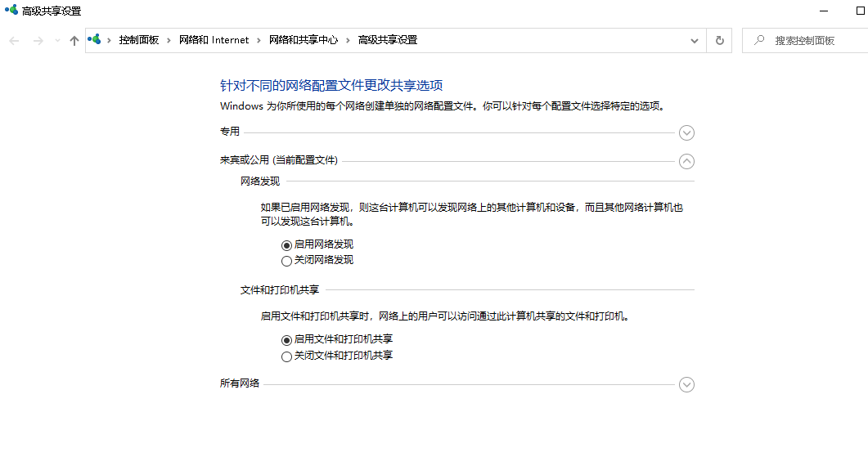
Task: Go forward using the forward arrow
Action: [x=38, y=40]
